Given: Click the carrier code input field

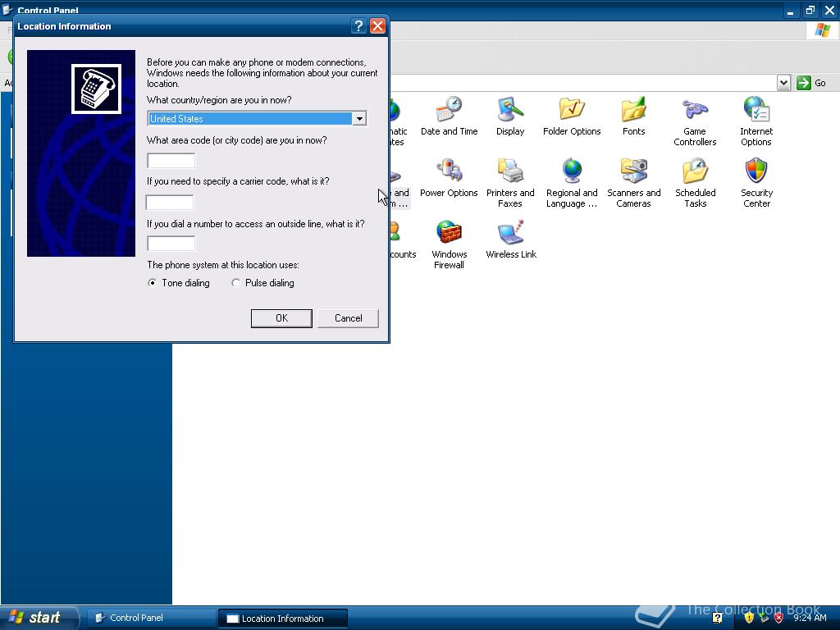Looking at the screenshot, I should point(170,203).
